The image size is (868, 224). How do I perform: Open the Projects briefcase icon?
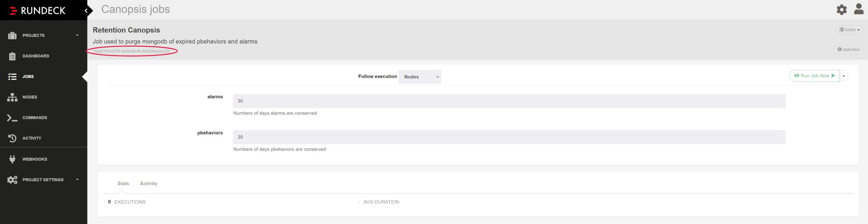click(12, 35)
